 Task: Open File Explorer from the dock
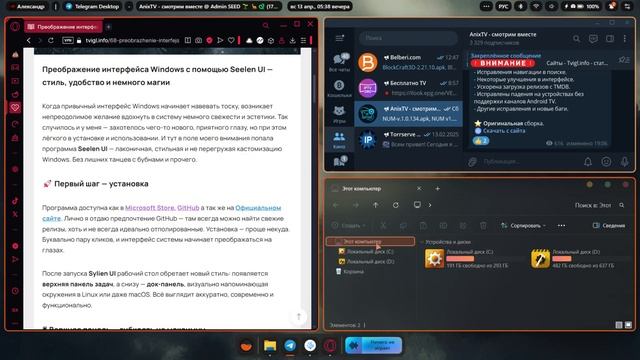point(270,345)
